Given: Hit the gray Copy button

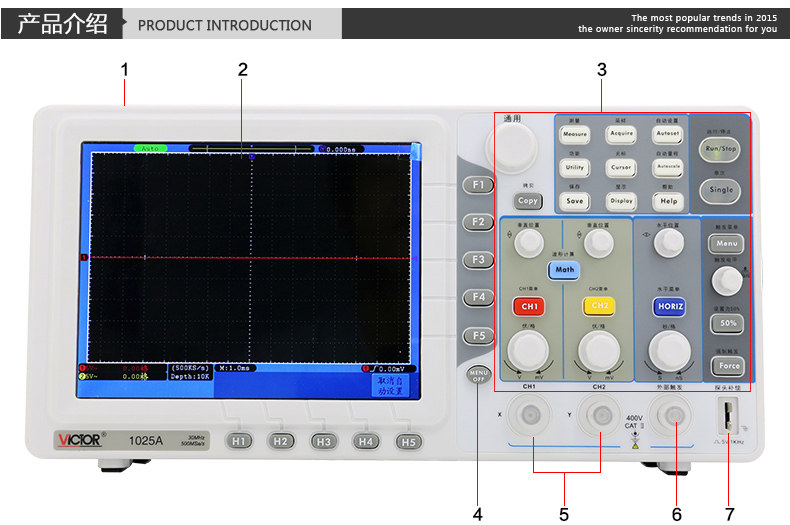Looking at the screenshot, I should [x=528, y=201].
